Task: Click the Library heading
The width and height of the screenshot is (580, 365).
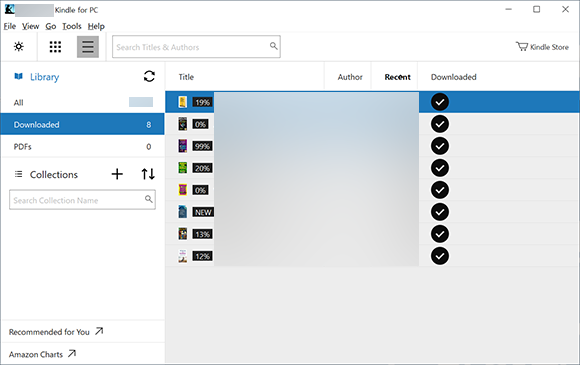Action: (x=44, y=77)
